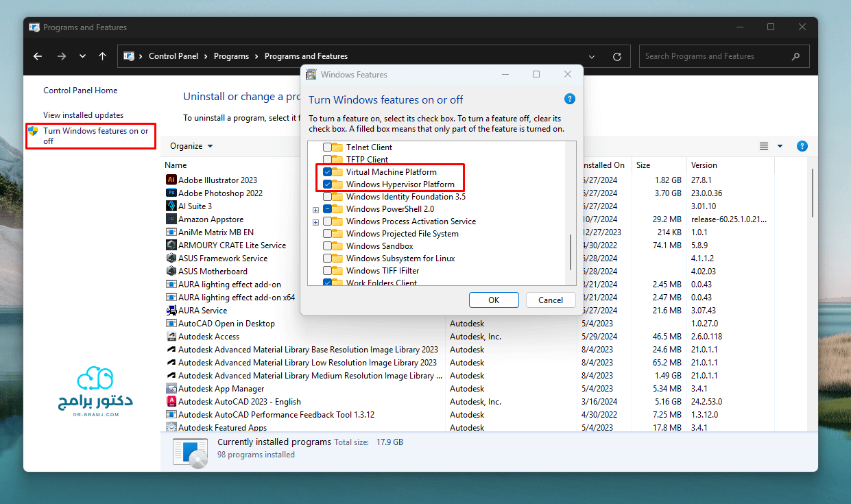Uncheck the Virtual Machine Platform checkbox

tap(327, 171)
